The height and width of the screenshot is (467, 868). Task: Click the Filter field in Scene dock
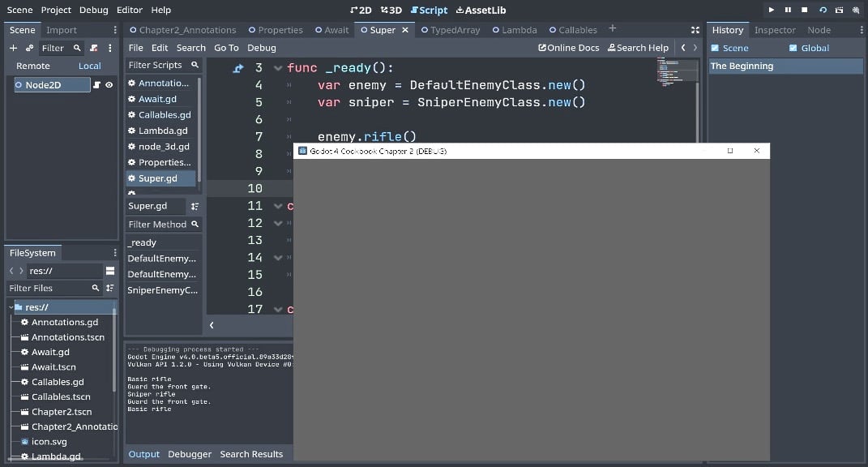[x=61, y=48]
